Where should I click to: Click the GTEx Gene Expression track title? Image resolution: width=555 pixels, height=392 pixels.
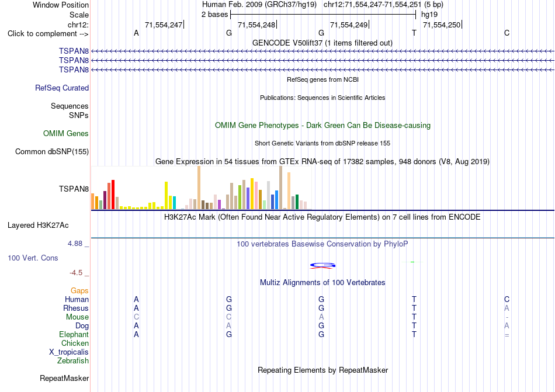pyautogui.click(x=322, y=162)
